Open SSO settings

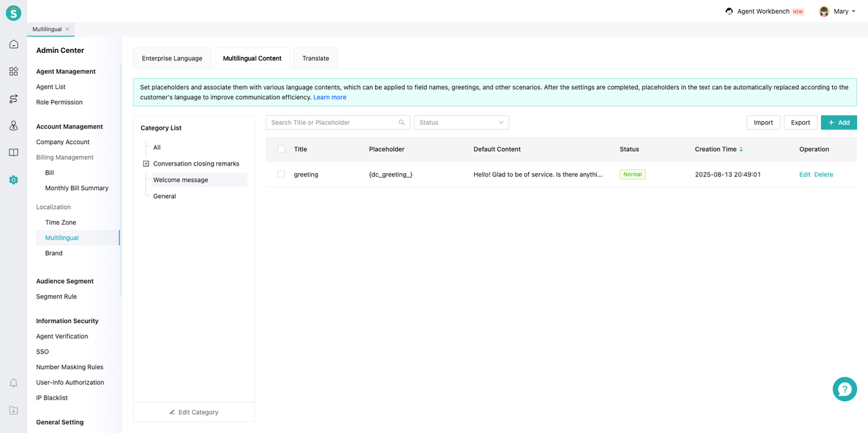click(x=43, y=352)
